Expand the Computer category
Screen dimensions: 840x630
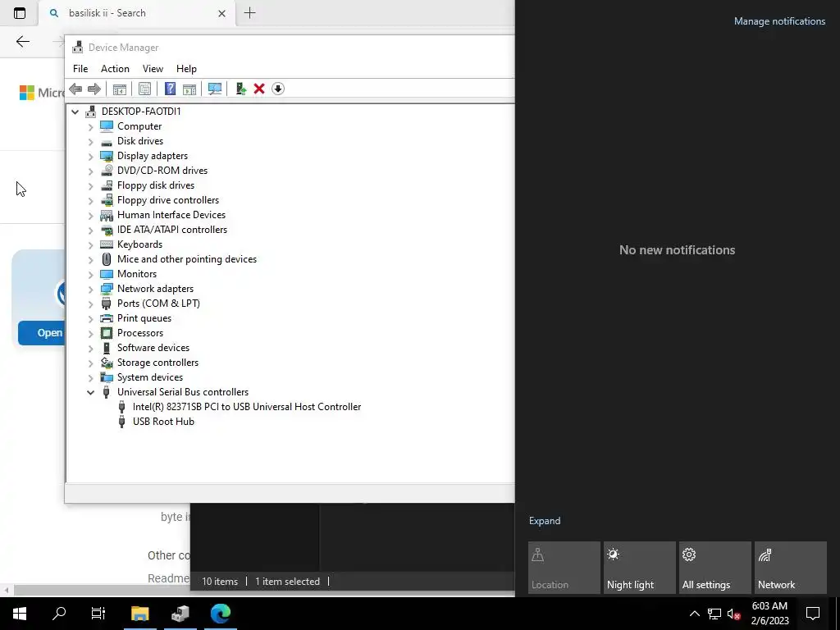[x=90, y=127]
